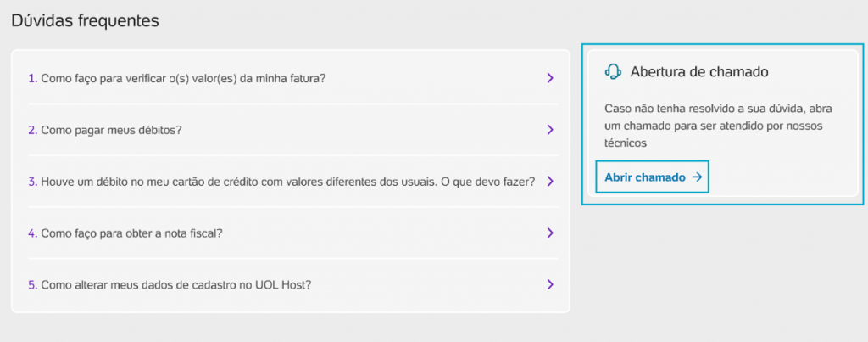Expand the nota fiscal question chevron
The width and height of the screenshot is (868, 342).
pos(549,233)
